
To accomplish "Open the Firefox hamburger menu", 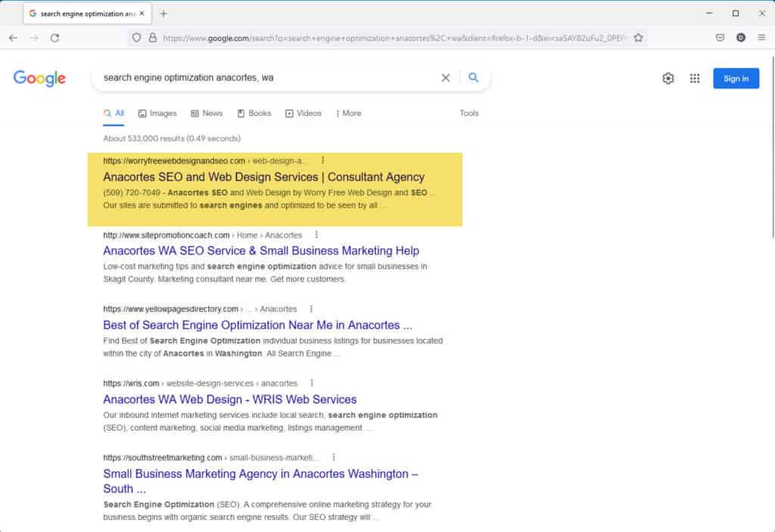I will click(x=761, y=38).
